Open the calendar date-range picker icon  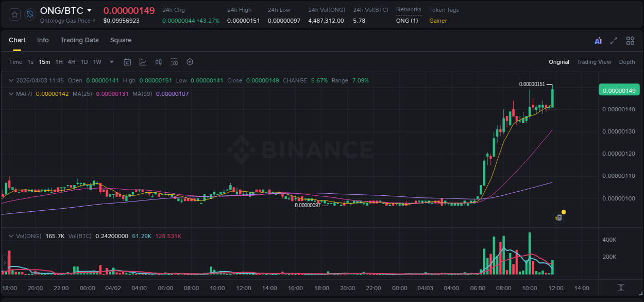pyautogui.click(x=127, y=62)
